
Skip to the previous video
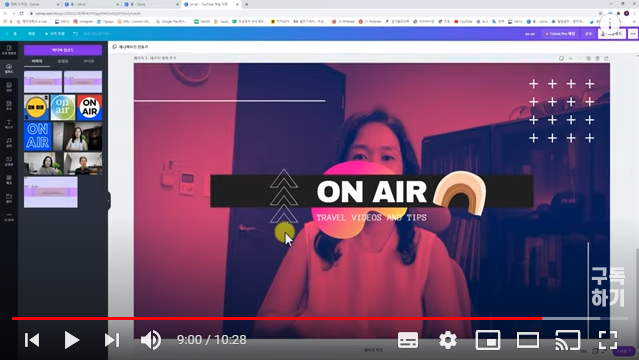pyautogui.click(x=32, y=340)
